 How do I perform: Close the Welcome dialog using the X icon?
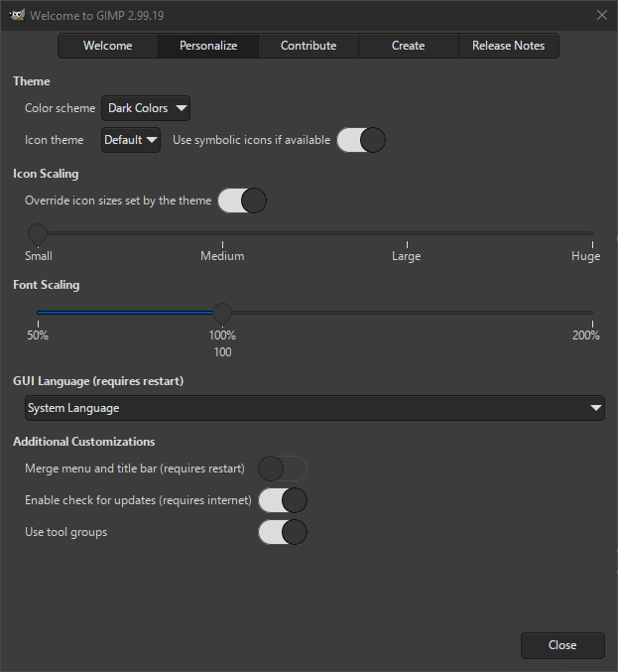tap(601, 15)
